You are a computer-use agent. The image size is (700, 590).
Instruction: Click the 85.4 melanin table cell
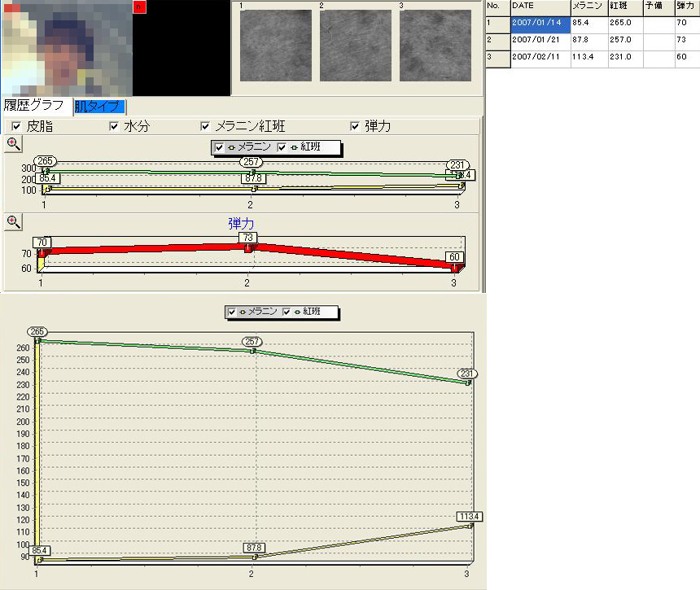589,24
